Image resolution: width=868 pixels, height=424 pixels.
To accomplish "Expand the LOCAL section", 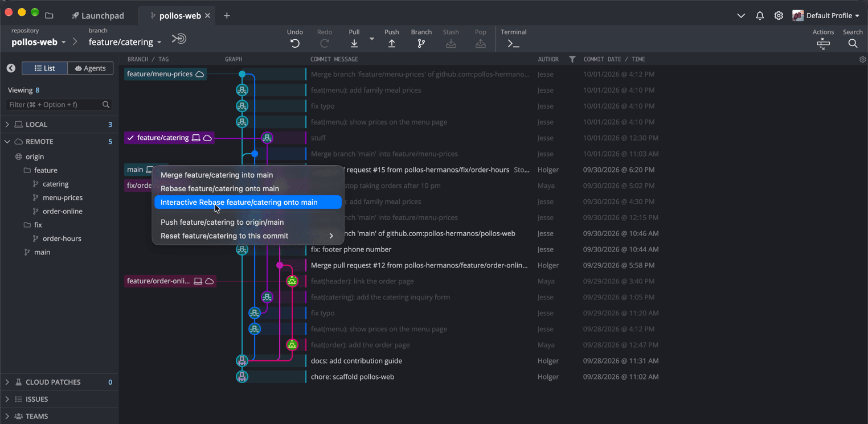I will (7, 124).
